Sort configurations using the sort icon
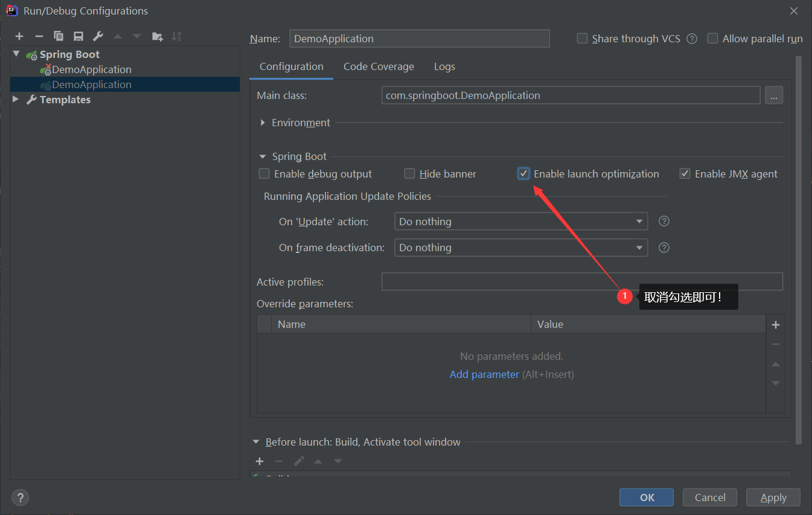 click(176, 36)
